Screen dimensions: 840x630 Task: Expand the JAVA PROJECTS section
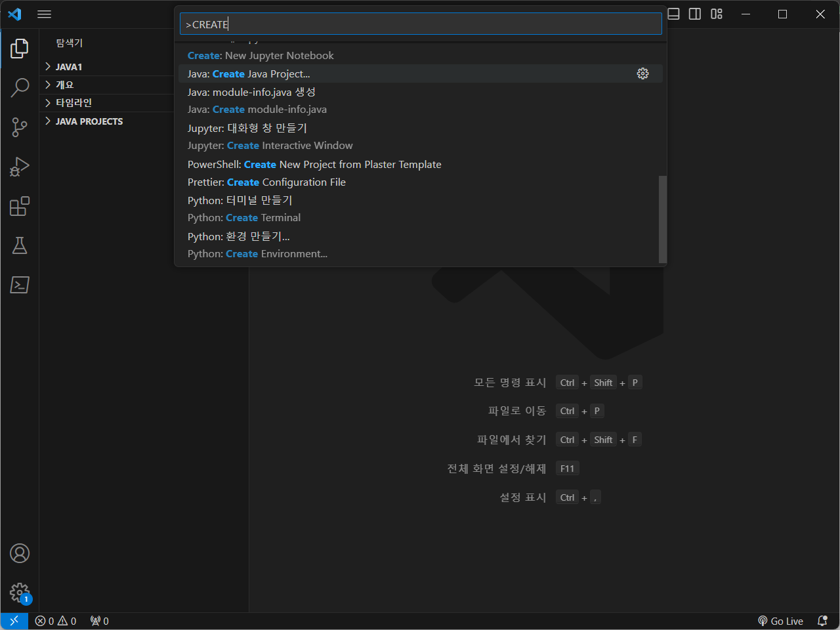106,121
